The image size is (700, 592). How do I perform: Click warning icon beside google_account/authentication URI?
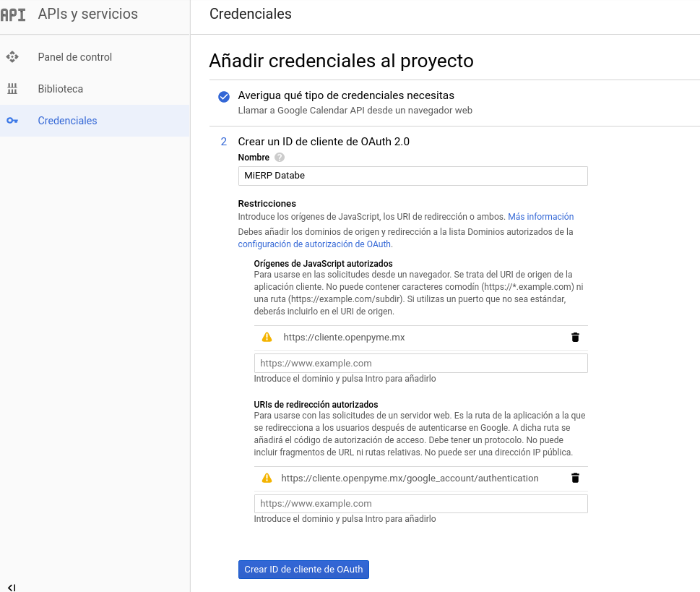tap(267, 478)
